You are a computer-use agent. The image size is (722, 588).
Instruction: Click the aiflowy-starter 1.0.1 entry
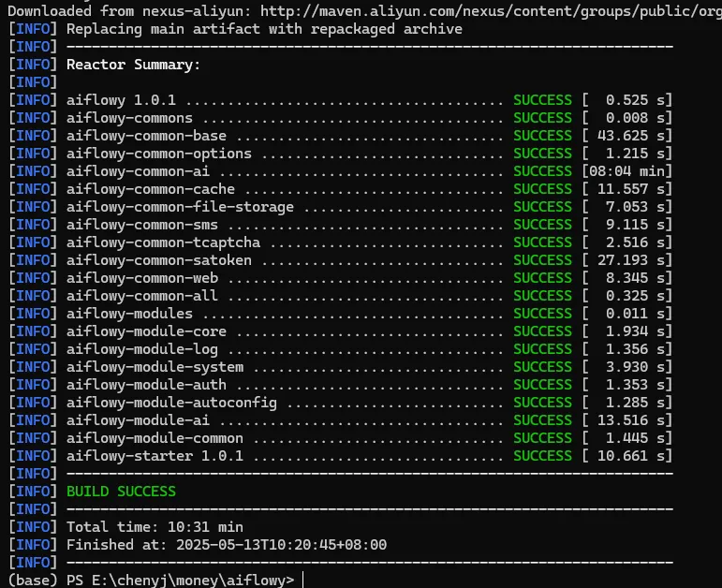click(x=155, y=455)
